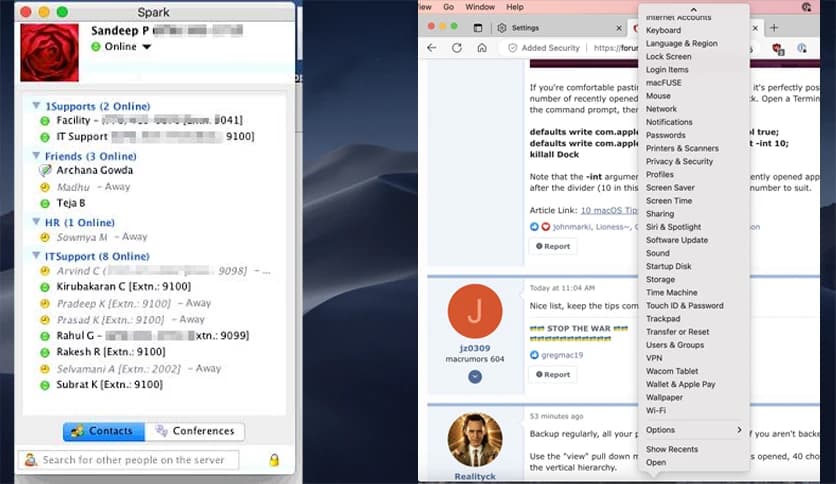Open the jz0309 username profile link
Screen dimensions: 836x484
click(475, 348)
